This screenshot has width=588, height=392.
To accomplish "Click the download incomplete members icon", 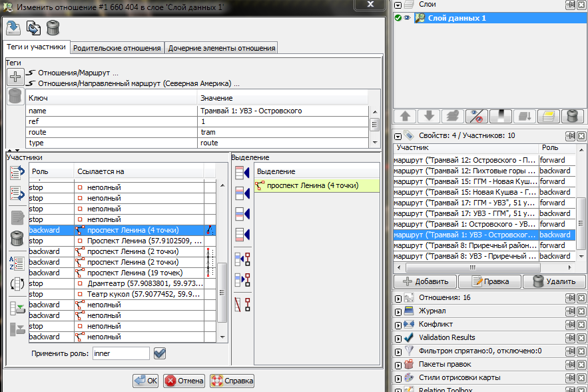I will click(x=17, y=309).
